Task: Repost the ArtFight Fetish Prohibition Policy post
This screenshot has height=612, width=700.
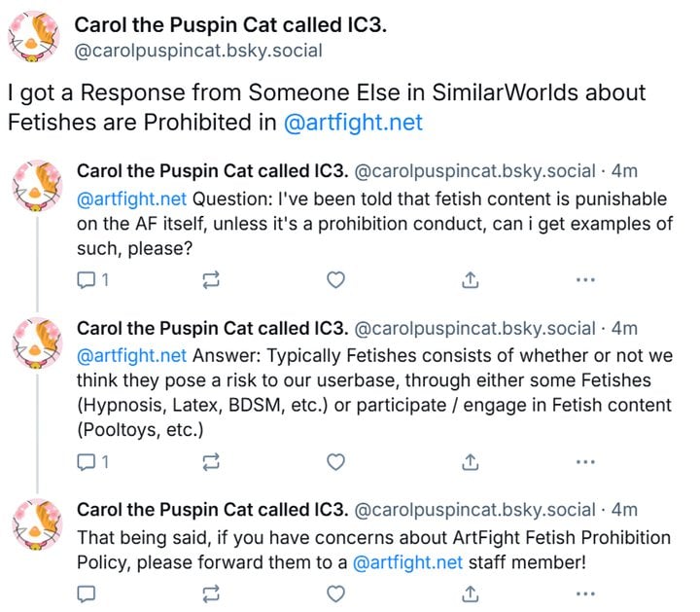Action: point(211,594)
